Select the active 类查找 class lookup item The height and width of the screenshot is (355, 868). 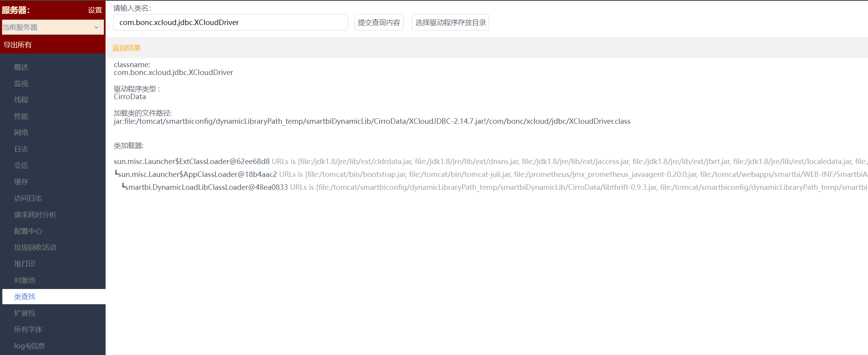click(54, 297)
